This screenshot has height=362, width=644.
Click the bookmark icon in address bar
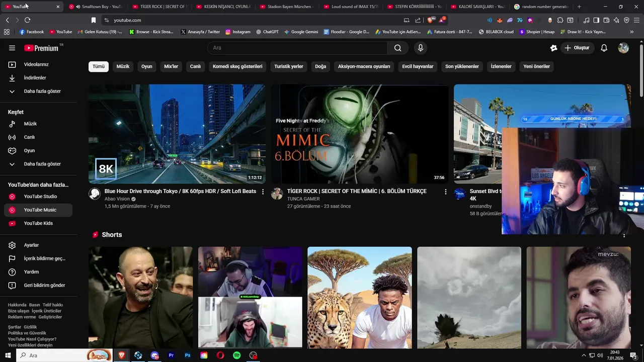tap(93, 20)
